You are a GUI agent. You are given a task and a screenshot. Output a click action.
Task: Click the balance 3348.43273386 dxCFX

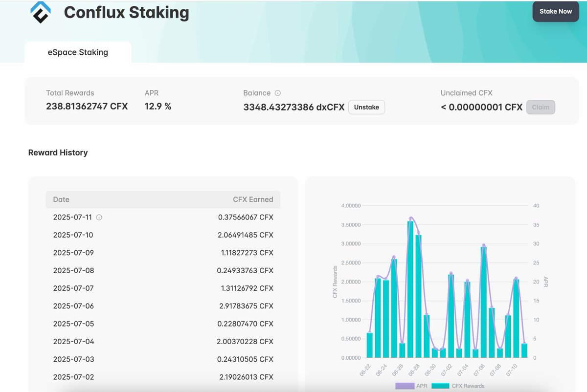click(x=294, y=107)
